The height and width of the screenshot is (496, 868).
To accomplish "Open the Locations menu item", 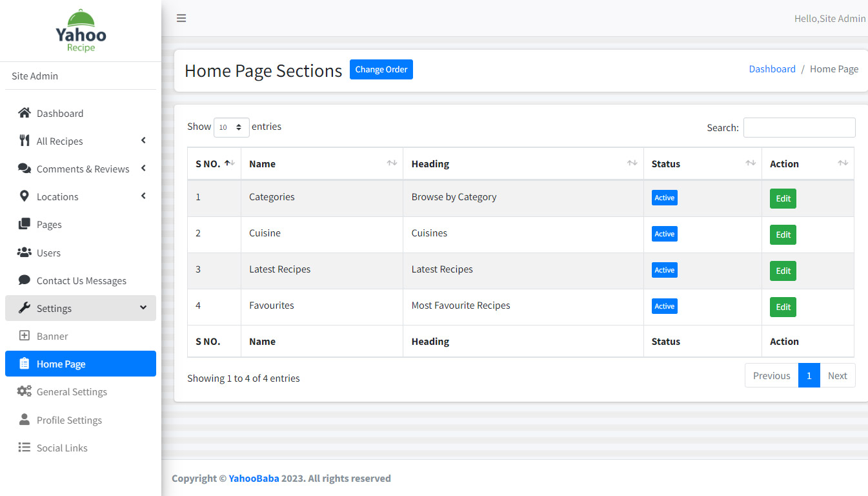I will (x=57, y=197).
